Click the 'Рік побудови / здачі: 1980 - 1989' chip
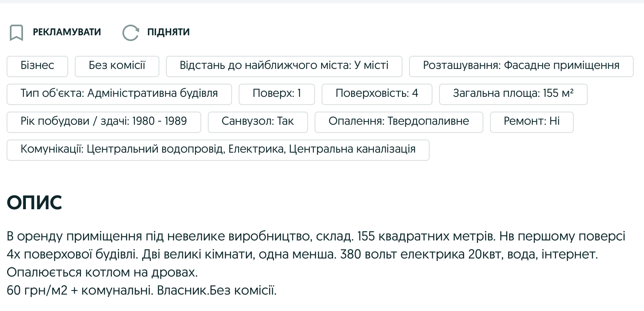This screenshot has height=311, width=644. pos(103,121)
